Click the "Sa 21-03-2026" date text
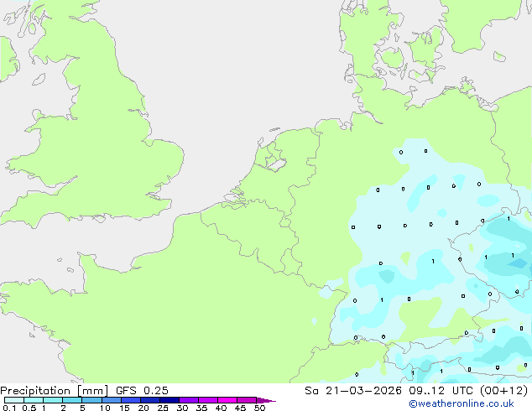 tap(353, 391)
